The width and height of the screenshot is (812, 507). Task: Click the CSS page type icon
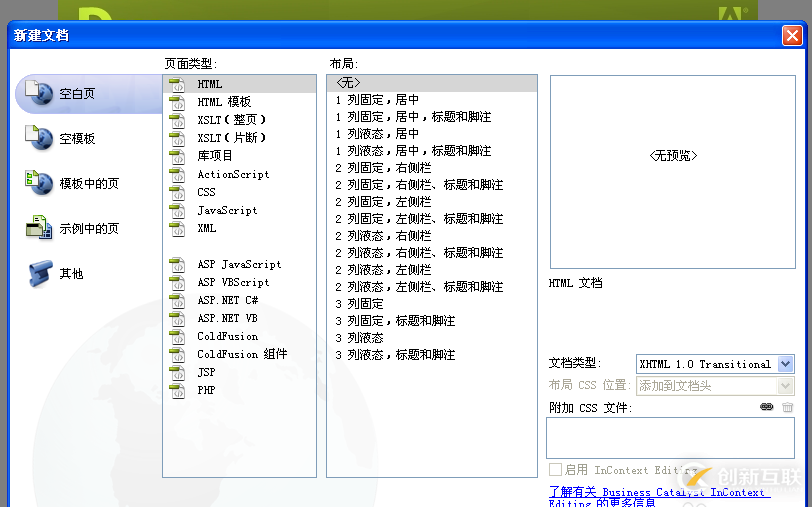coord(177,192)
